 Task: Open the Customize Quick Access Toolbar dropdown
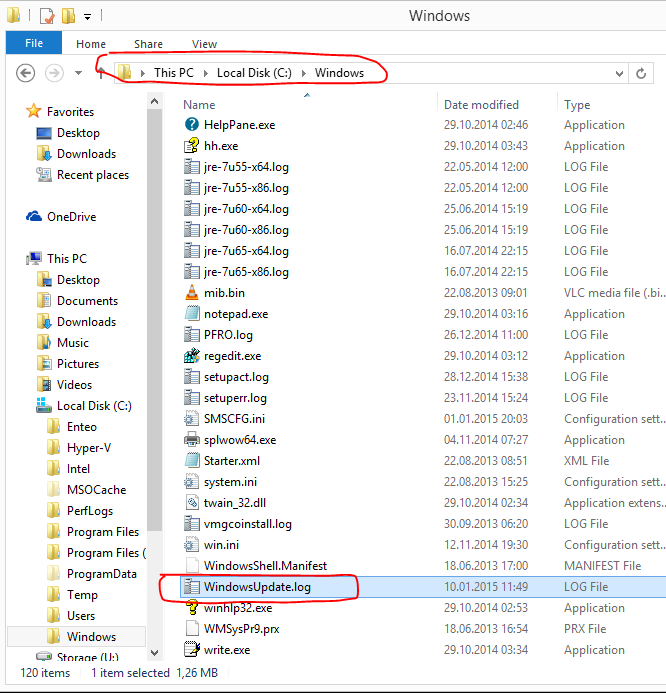88,17
